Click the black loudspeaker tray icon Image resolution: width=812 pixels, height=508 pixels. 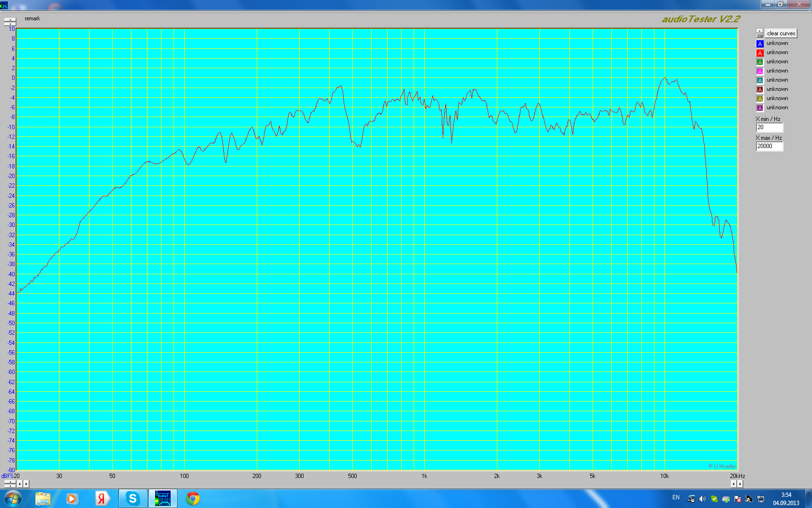(749, 499)
